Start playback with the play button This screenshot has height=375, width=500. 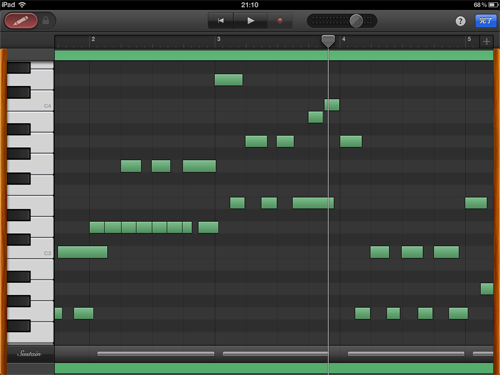click(251, 21)
